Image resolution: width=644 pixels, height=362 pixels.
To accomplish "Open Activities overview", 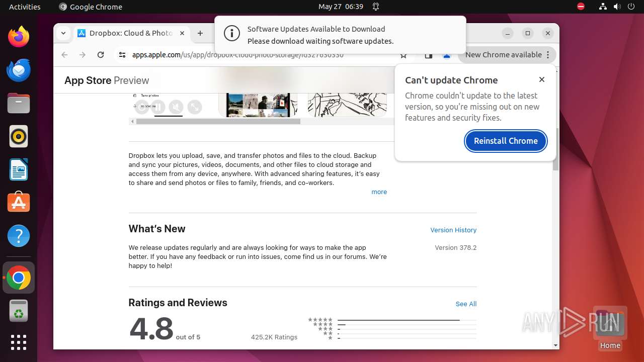I will coord(25,7).
